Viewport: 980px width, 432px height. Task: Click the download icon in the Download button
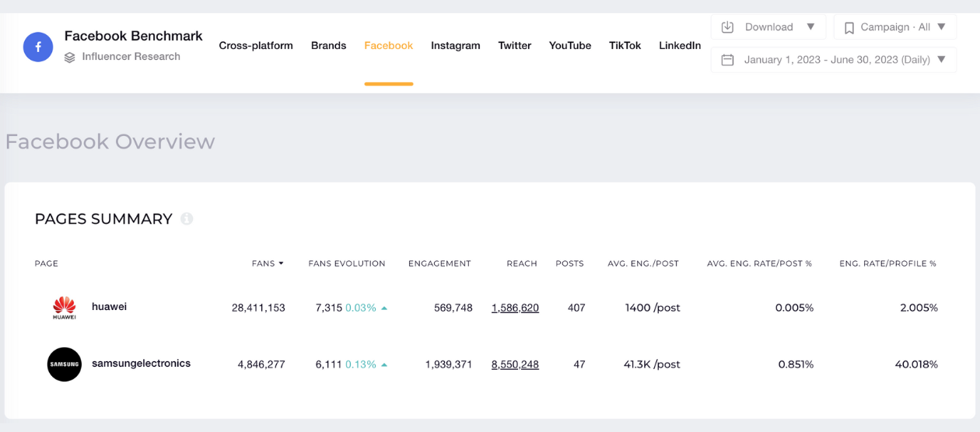(727, 27)
